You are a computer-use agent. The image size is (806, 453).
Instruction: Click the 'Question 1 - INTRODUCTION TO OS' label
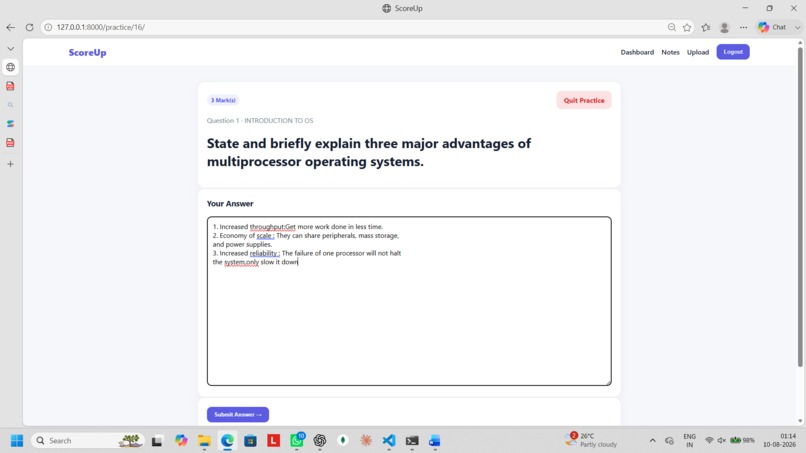coord(260,120)
